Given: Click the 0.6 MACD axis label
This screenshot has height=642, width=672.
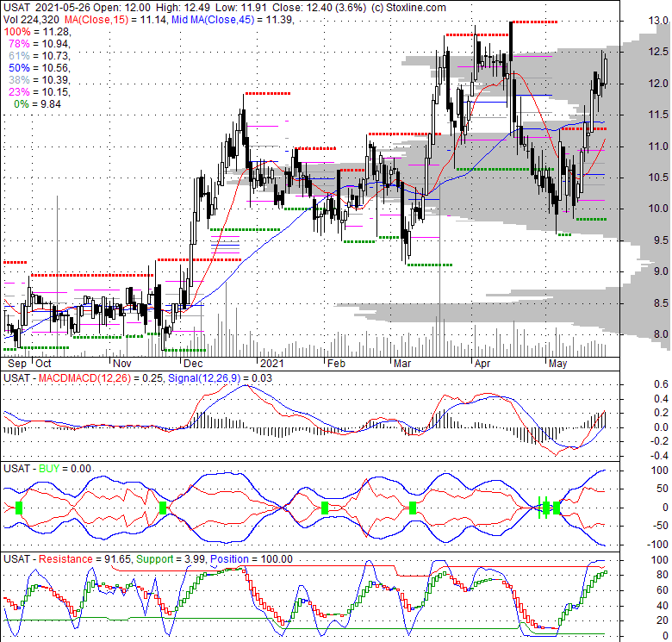Looking at the screenshot, I should pyautogui.click(x=662, y=384).
